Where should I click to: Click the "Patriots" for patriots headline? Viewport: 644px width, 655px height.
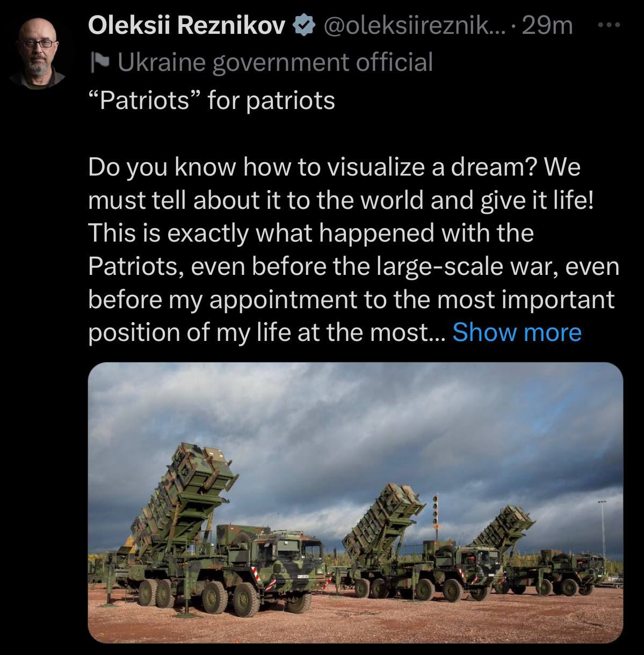point(211,100)
